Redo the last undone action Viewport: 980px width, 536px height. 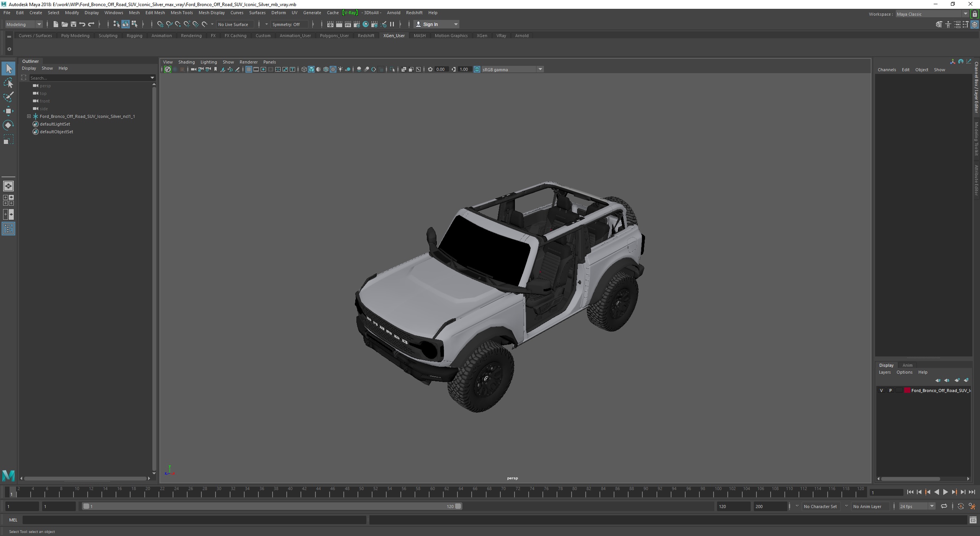(91, 24)
